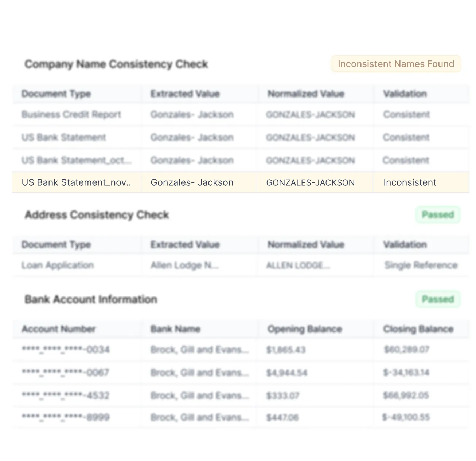This screenshot has height=461, width=476.
Task: Click the Address Consistency Check heading
Action: tap(97, 215)
